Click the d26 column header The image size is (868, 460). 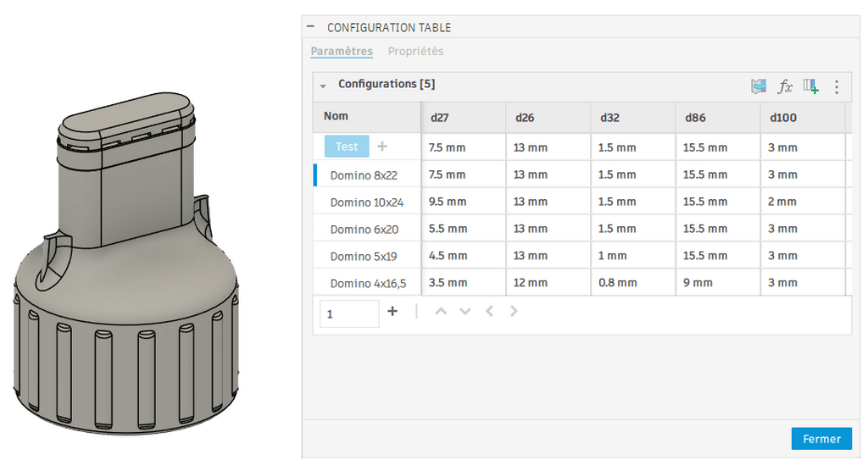548,118
